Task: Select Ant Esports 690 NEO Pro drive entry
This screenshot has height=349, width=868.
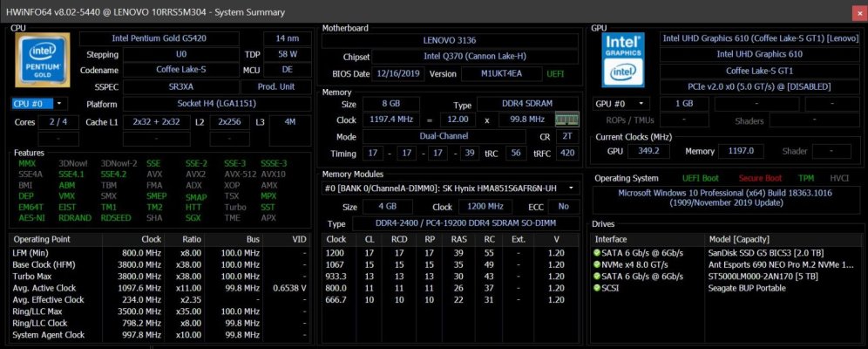Action: tap(728, 264)
